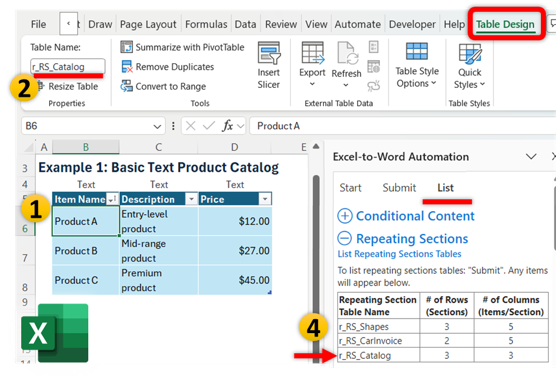Click the Remove Duplicates icon
Image resolution: width=556 pixels, height=388 pixels.
tap(126, 67)
